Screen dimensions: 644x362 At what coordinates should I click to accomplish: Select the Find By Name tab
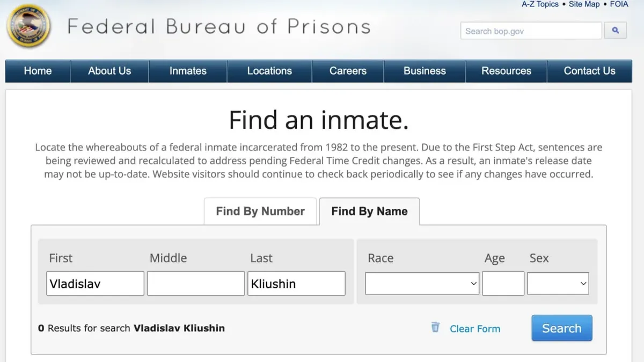369,211
